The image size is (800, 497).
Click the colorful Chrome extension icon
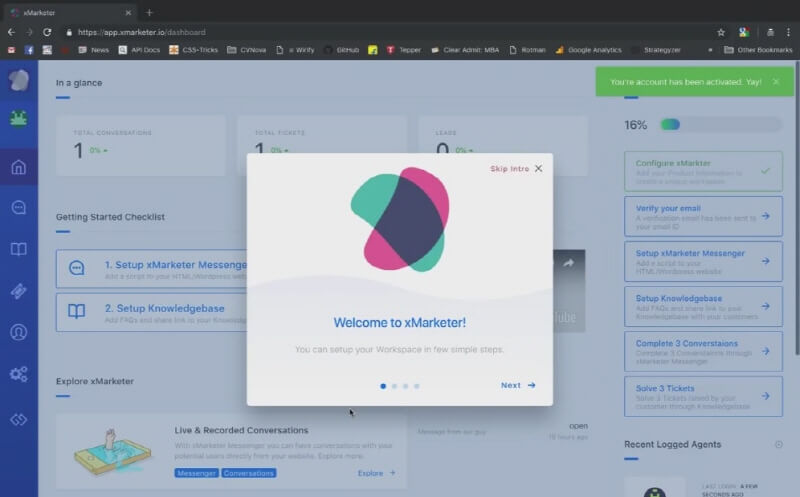(744, 32)
